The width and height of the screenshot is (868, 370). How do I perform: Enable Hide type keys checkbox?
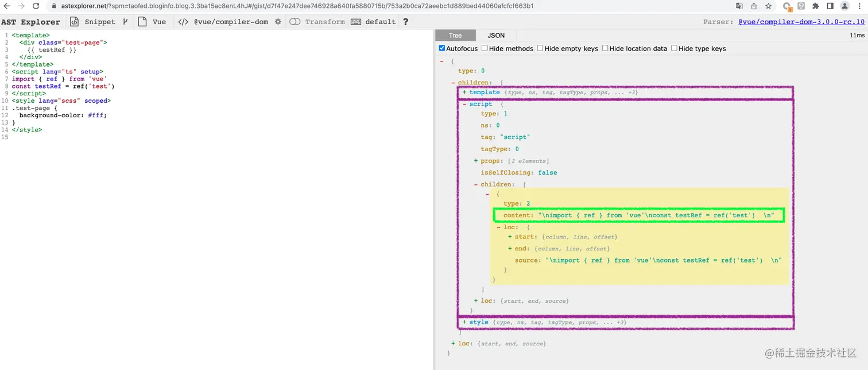(675, 48)
